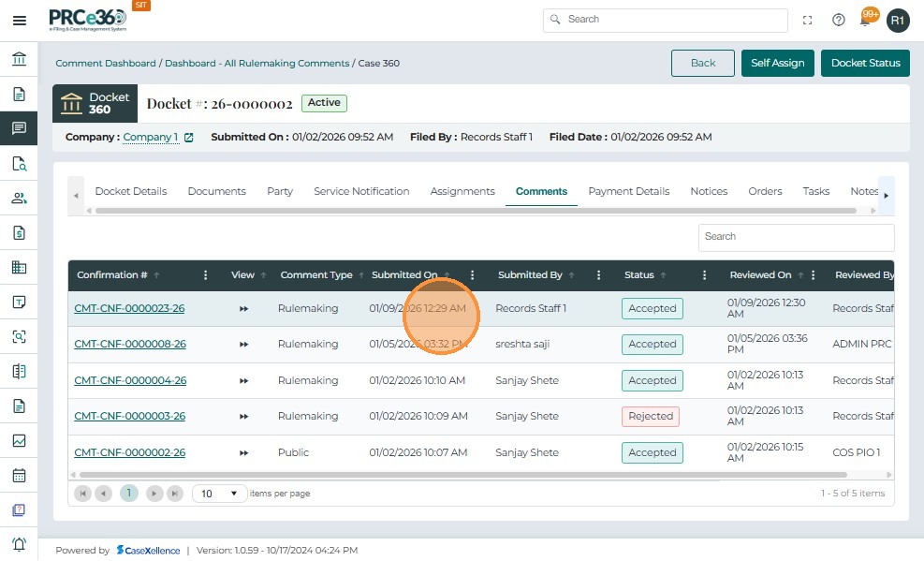924x561 pixels.
Task: Open the help question mark icon
Action: (839, 20)
